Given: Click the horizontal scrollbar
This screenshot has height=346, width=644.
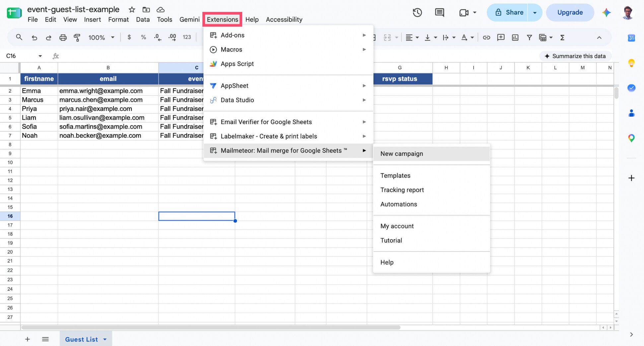Looking at the screenshot, I should coord(211,327).
